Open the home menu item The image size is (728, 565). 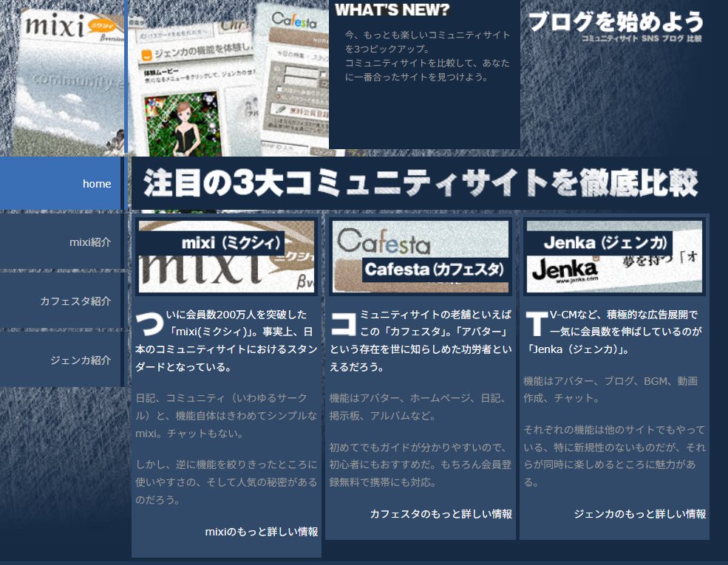(61, 183)
